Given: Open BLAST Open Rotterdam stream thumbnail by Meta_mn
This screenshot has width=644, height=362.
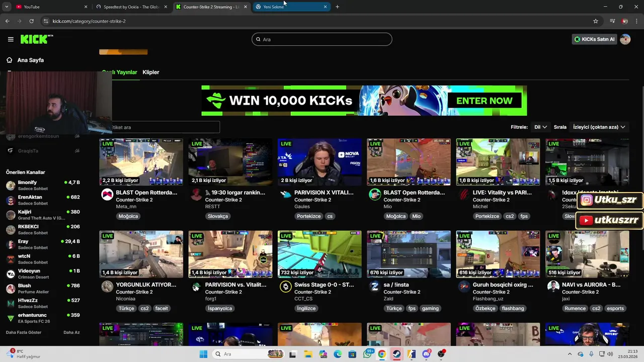Looking at the screenshot, I should click(141, 162).
